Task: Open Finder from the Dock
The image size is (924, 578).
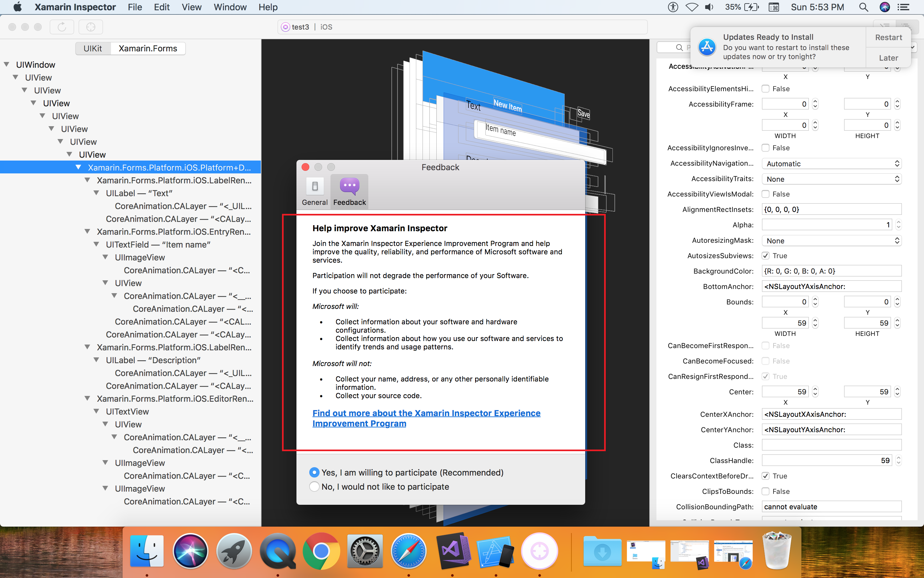Action: (147, 551)
